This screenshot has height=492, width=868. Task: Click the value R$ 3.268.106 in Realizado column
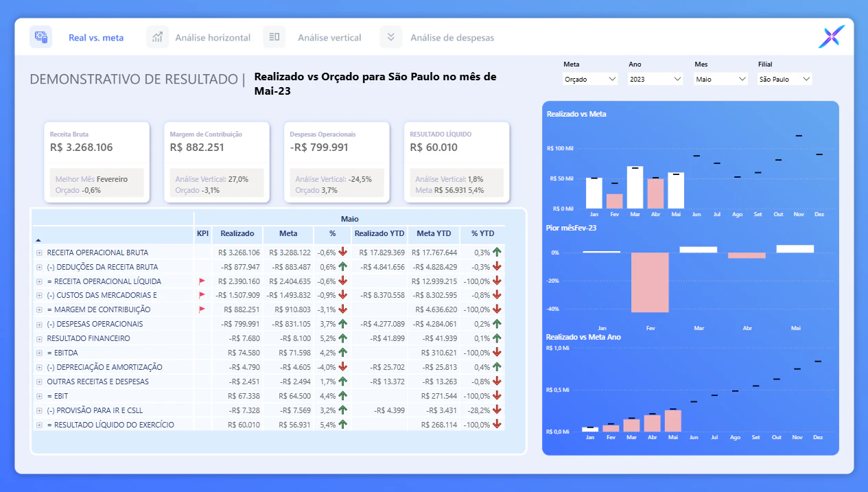click(239, 253)
